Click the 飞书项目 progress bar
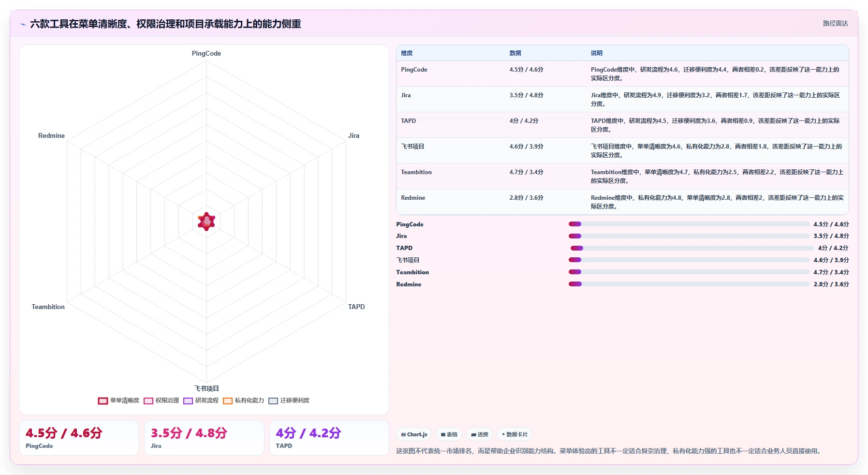Screen dimensions: 868x475 point(689,260)
